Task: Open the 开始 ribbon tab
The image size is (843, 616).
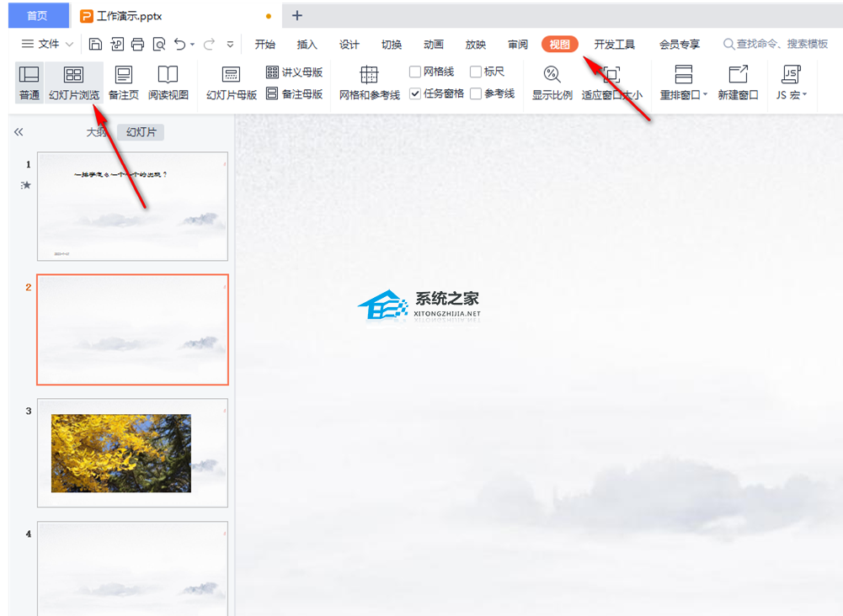Action: 265,45
